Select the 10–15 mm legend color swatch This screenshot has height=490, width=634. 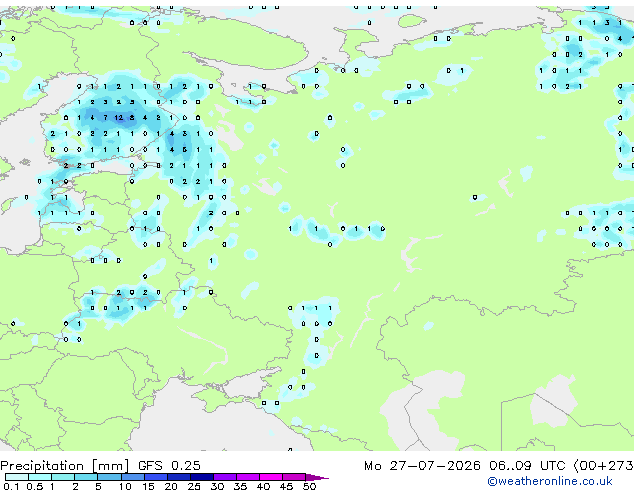pos(133,477)
